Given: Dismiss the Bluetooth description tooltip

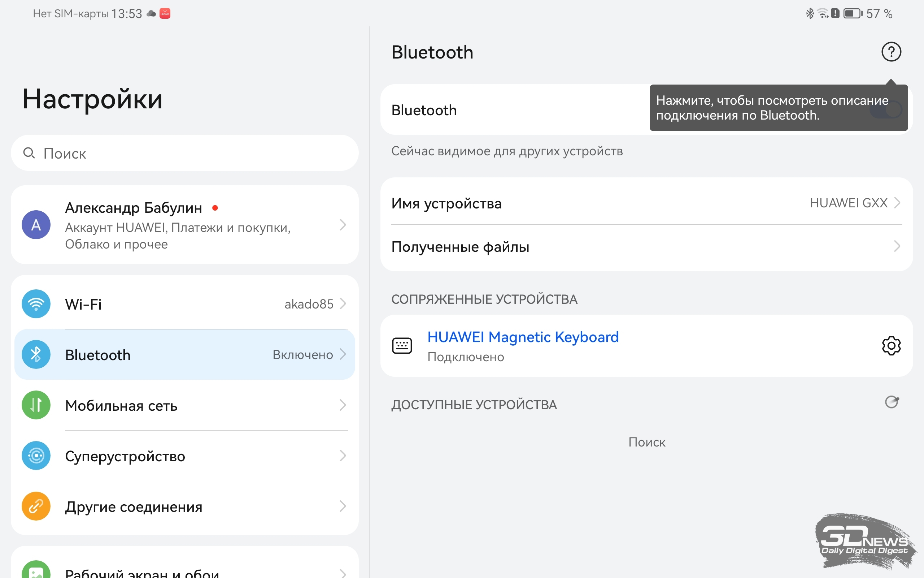Looking at the screenshot, I should tap(778, 108).
